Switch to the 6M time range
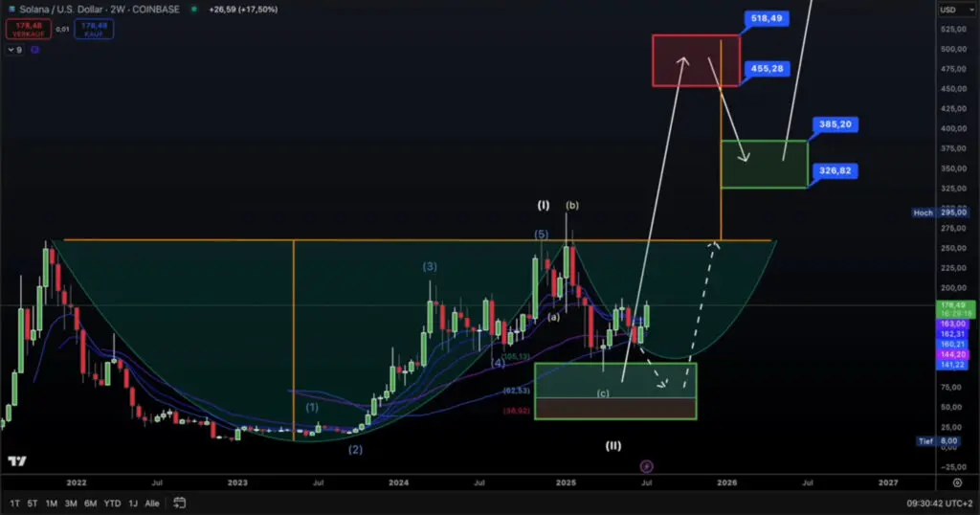Image resolution: width=980 pixels, height=515 pixels. coord(90,503)
